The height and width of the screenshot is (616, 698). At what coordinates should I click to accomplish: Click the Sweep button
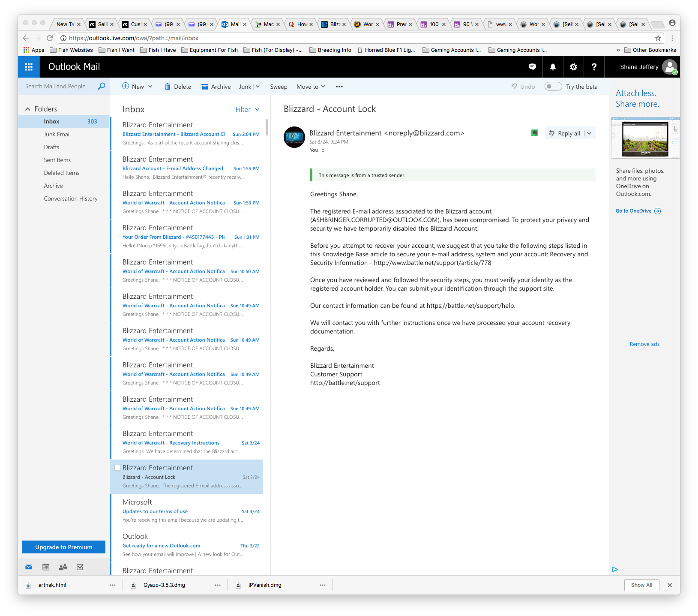pos(279,87)
